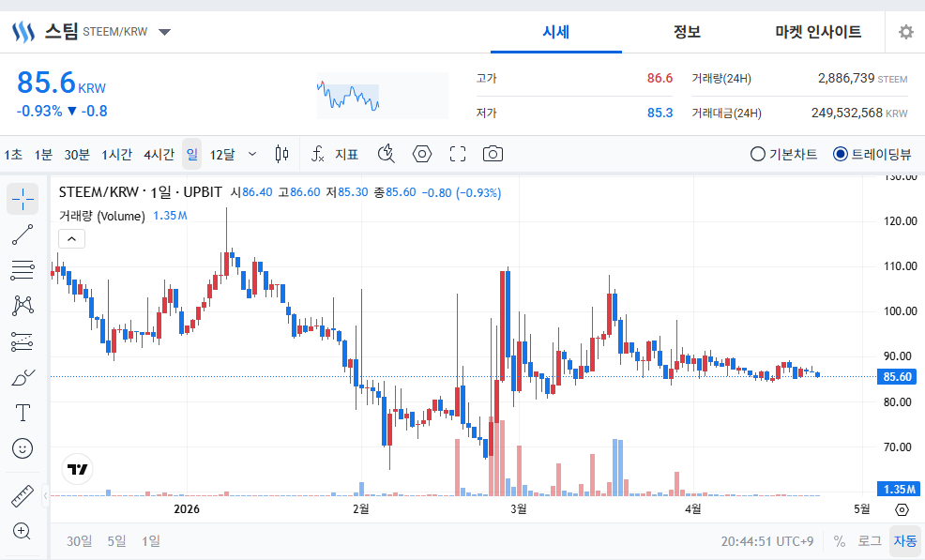
Task: Select the text annotation tool
Action: pos(23,413)
